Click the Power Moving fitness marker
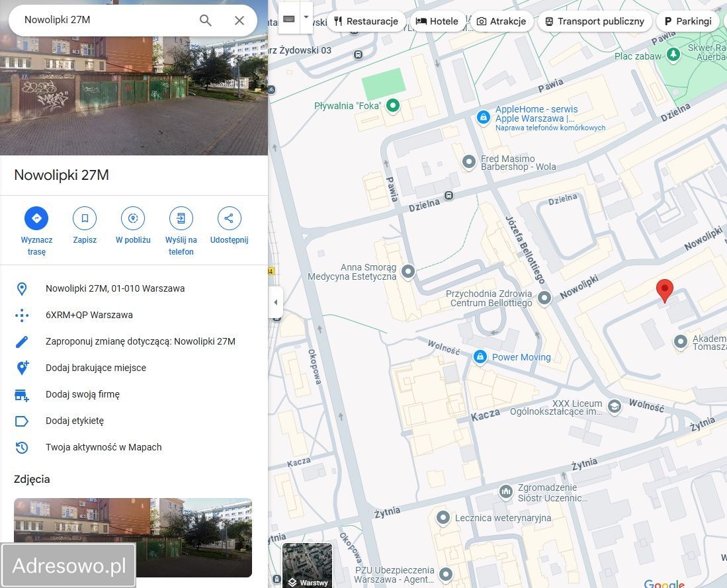This screenshot has height=588, width=727. [x=480, y=357]
